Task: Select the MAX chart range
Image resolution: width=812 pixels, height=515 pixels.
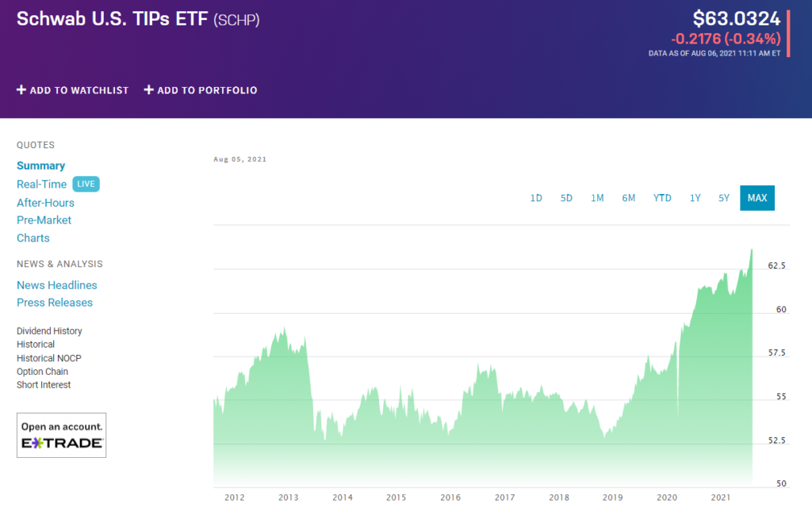Action: click(x=756, y=198)
